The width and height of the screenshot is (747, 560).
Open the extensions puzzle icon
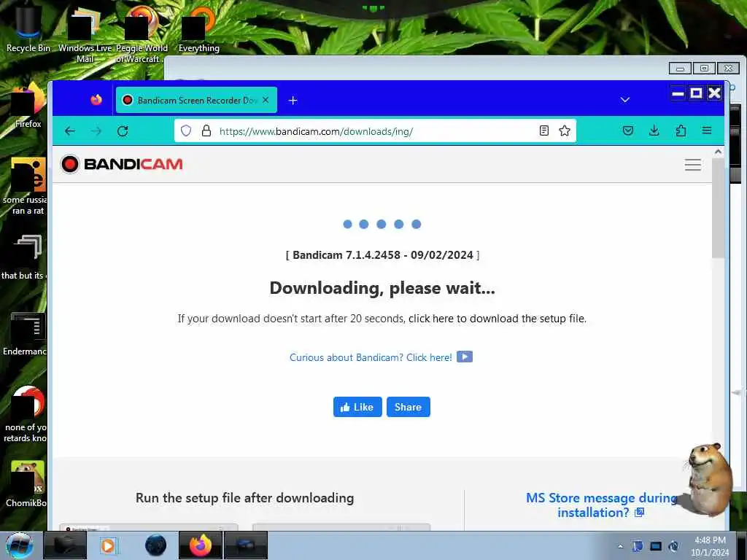pos(681,131)
